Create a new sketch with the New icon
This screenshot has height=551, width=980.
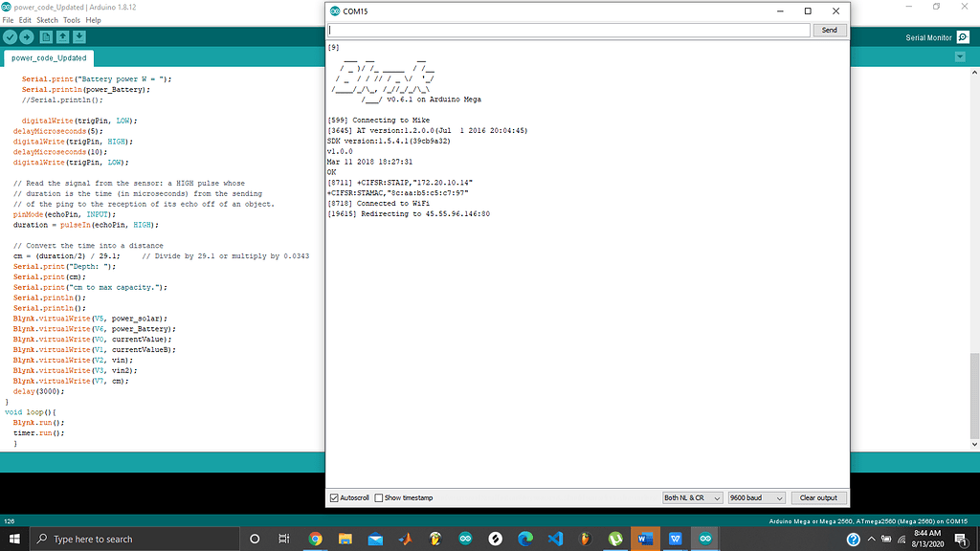46,36
